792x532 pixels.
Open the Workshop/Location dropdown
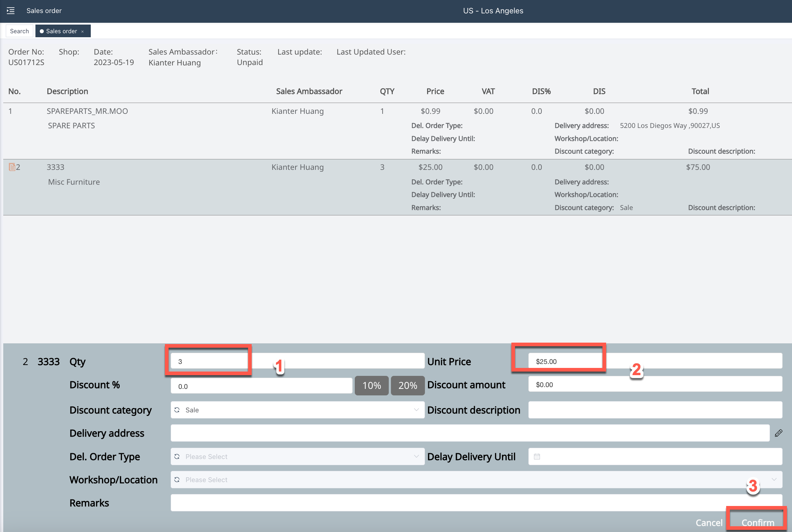774,480
